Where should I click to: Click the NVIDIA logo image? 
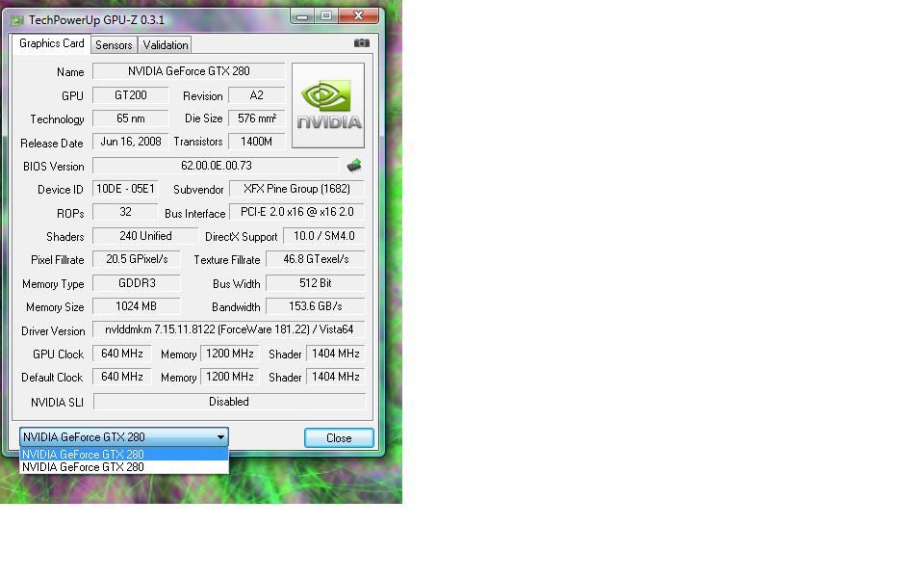[x=328, y=106]
